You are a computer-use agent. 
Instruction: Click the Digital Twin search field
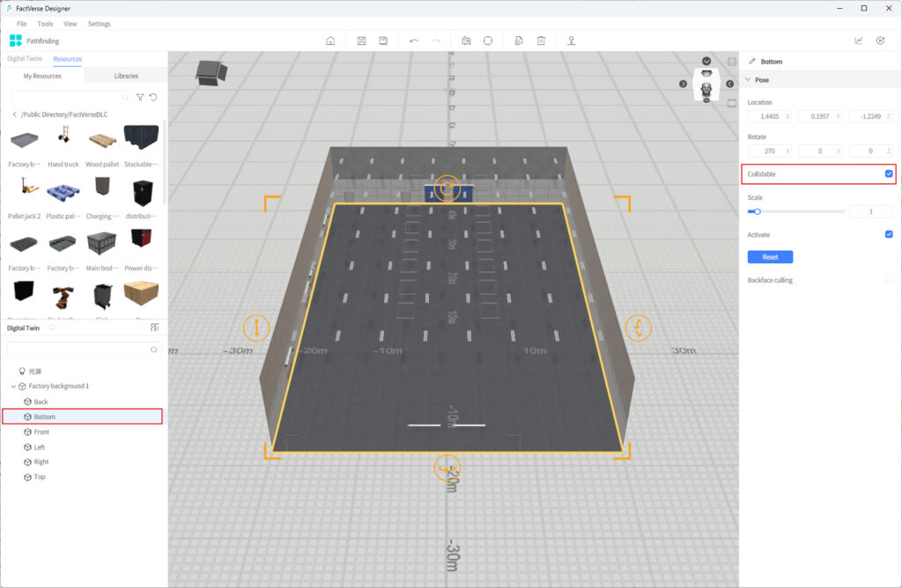[x=84, y=349]
